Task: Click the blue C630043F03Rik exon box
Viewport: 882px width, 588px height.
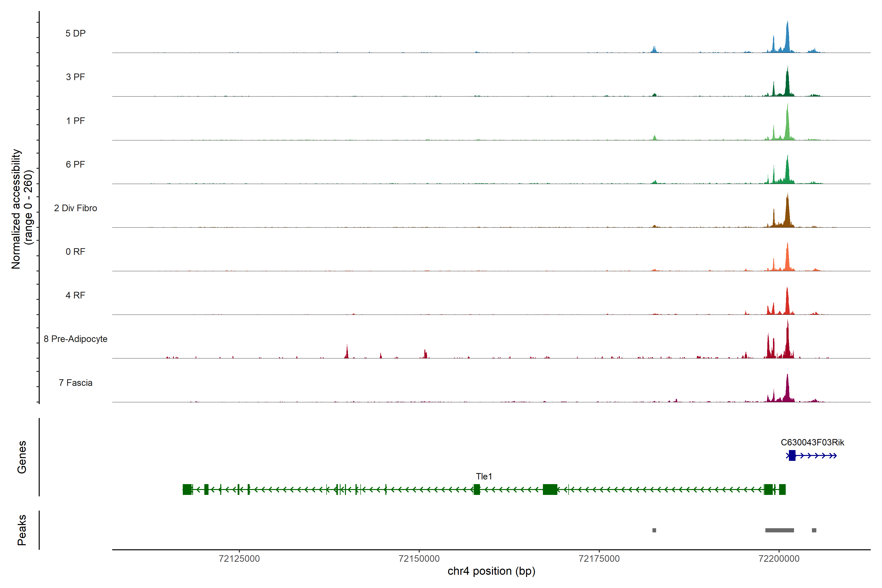Action: 792,455
